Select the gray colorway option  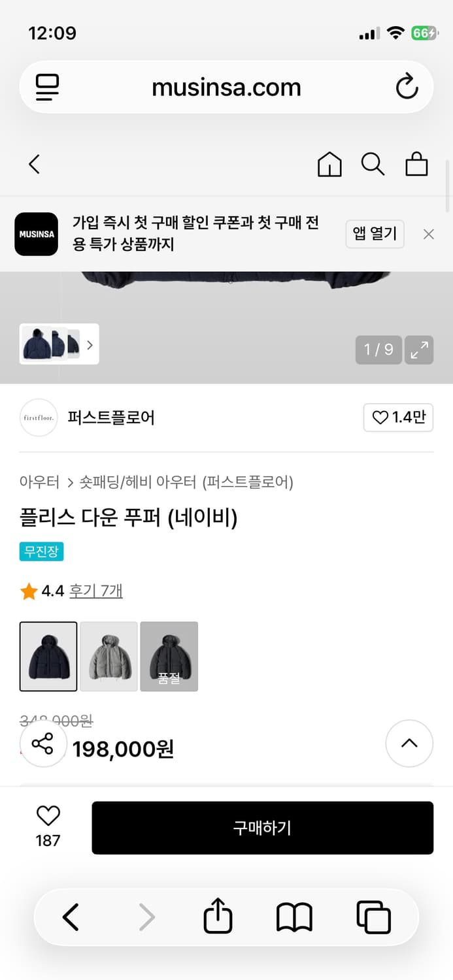point(109,656)
